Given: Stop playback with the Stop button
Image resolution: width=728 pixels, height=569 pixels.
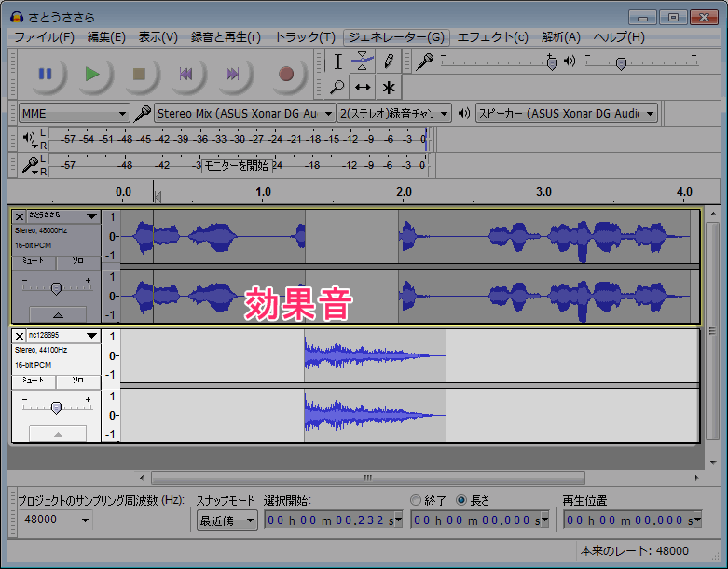Looking at the screenshot, I should [139, 74].
